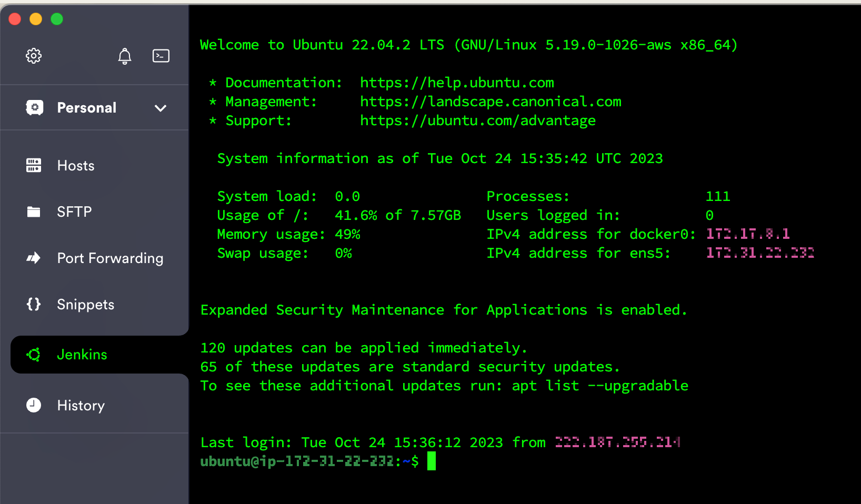The image size is (861, 504).
Task: Click the help.ubuntu.com documentation URL
Action: 457,83
